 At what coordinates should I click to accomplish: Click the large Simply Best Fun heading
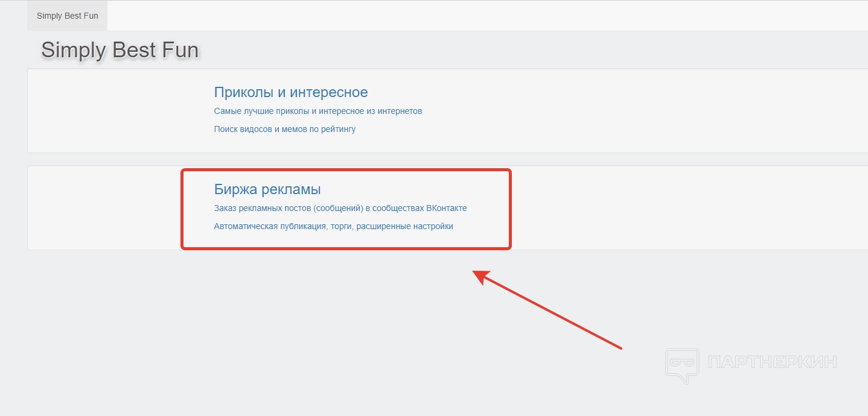click(120, 50)
